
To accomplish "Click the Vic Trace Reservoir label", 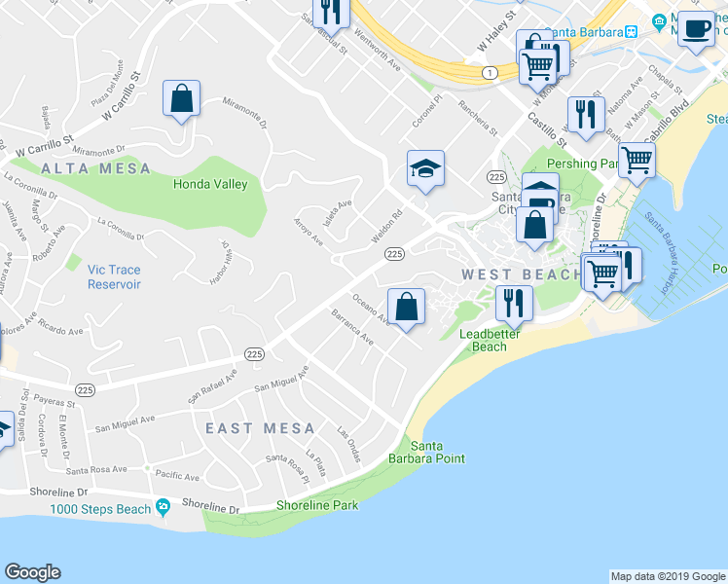I will [114, 277].
